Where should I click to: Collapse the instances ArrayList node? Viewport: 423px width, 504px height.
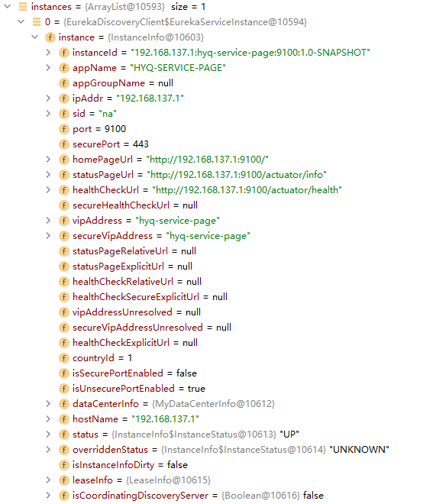(8, 6)
